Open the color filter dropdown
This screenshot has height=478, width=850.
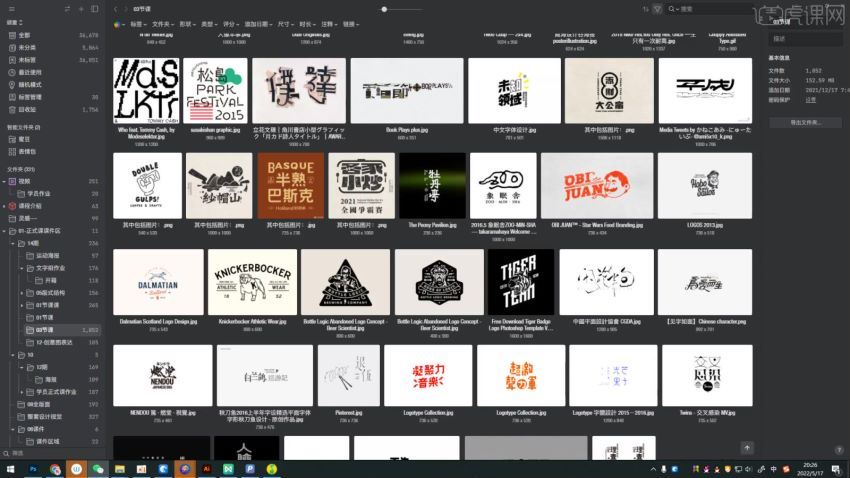(x=119, y=24)
